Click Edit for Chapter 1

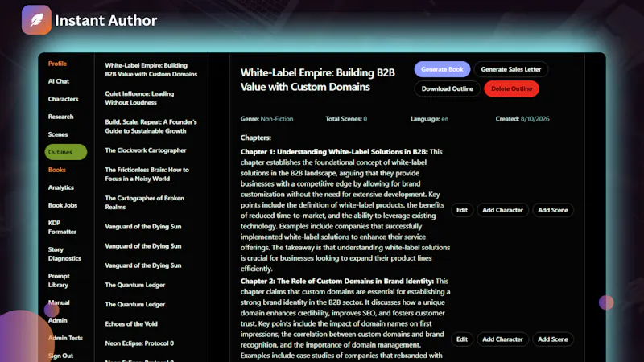coord(461,210)
